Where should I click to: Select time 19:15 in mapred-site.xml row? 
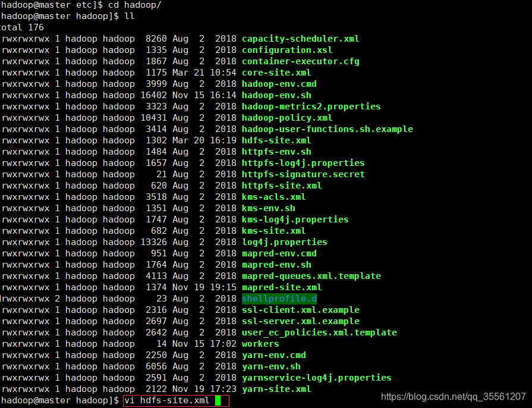(223, 287)
